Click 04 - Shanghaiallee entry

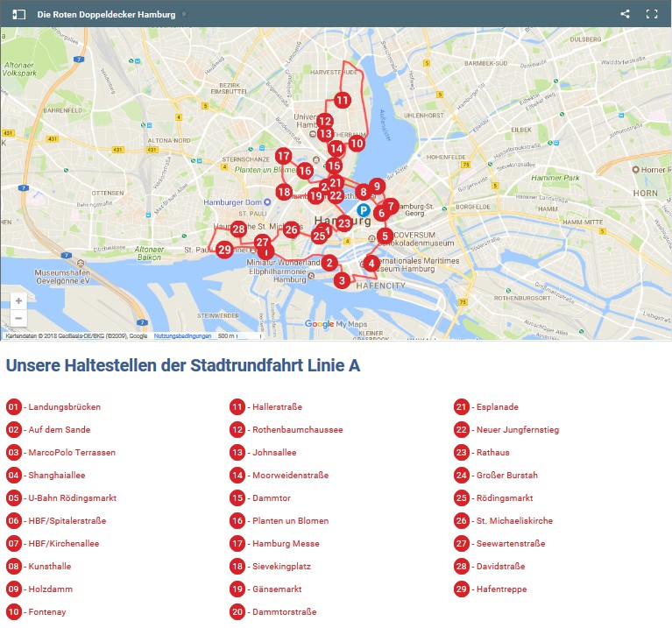(46, 475)
